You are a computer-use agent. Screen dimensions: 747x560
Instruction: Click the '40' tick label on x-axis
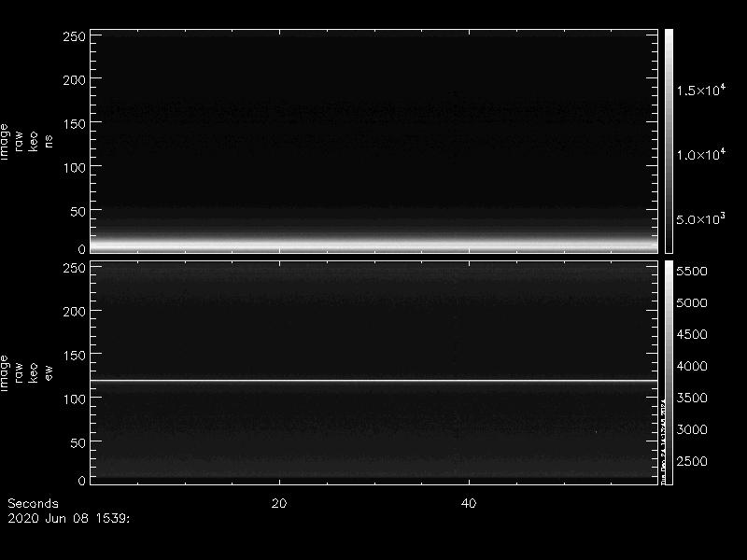[x=469, y=503]
